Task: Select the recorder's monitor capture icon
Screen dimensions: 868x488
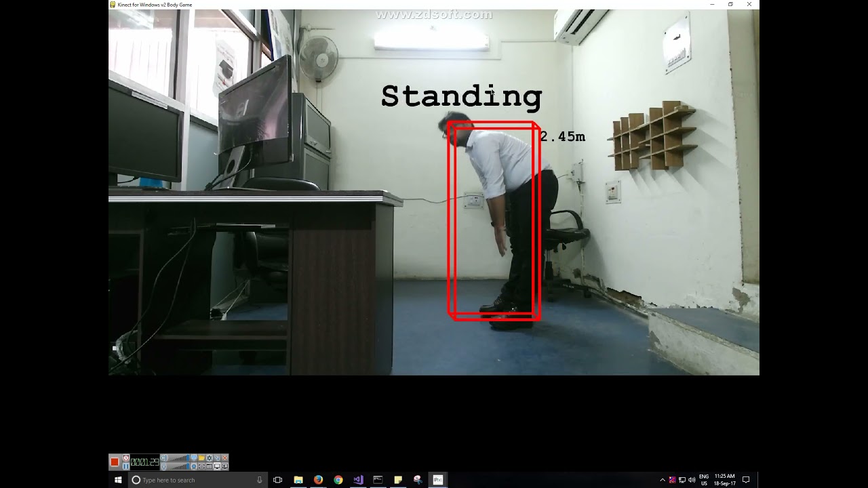Action: click(217, 466)
